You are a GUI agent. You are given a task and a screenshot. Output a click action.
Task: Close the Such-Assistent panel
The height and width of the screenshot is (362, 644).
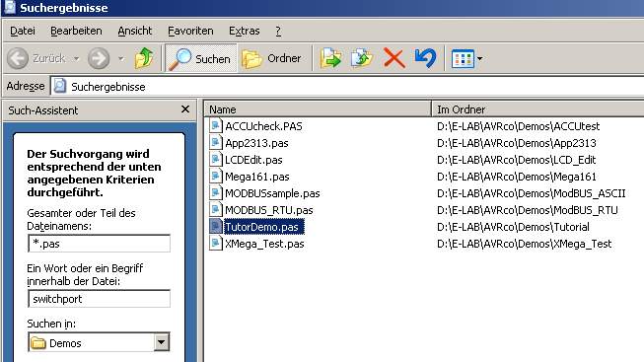[185, 109]
